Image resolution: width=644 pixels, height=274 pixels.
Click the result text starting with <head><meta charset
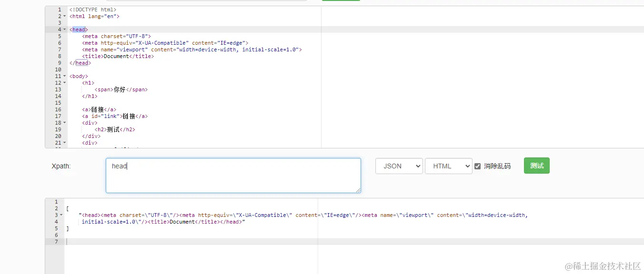point(303,218)
